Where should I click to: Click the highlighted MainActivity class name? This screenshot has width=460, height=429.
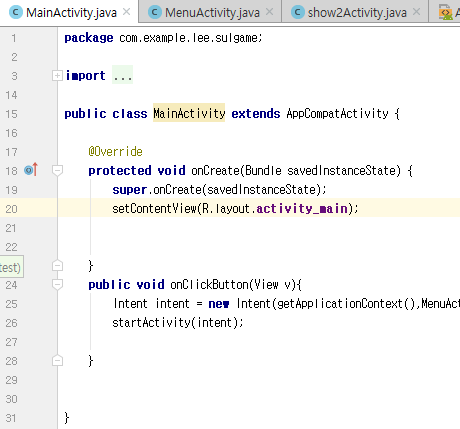pyautogui.click(x=189, y=113)
